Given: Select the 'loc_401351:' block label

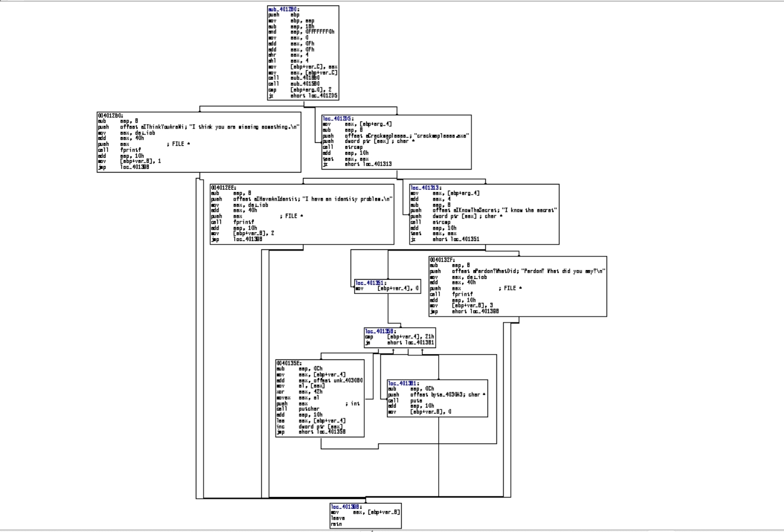Looking at the screenshot, I should click(x=371, y=283).
